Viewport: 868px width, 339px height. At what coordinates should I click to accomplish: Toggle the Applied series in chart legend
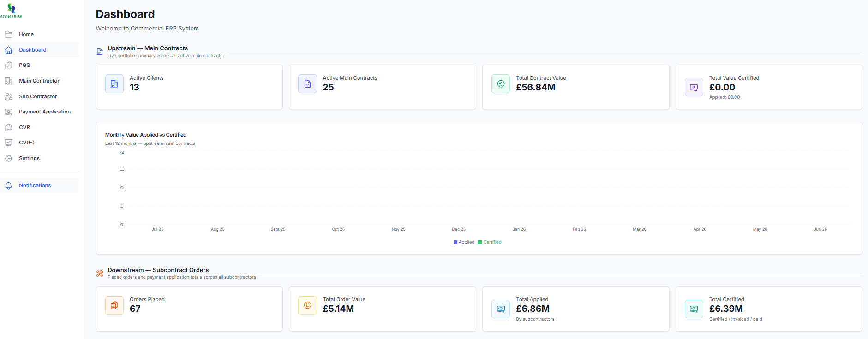click(x=464, y=242)
